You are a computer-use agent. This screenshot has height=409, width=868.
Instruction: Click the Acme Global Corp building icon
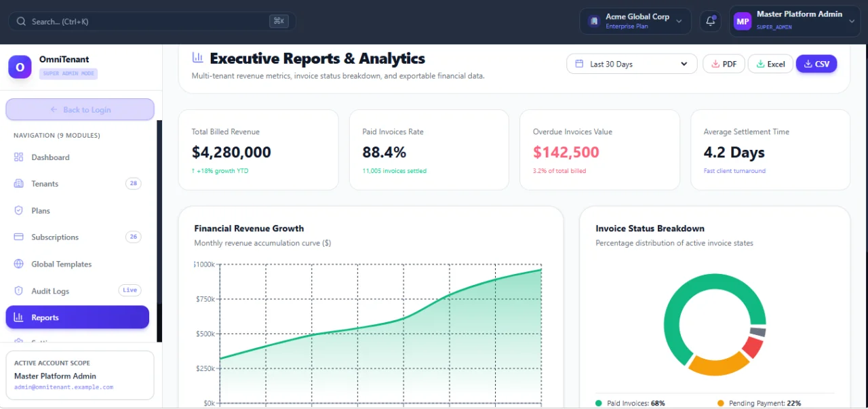tap(594, 21)
